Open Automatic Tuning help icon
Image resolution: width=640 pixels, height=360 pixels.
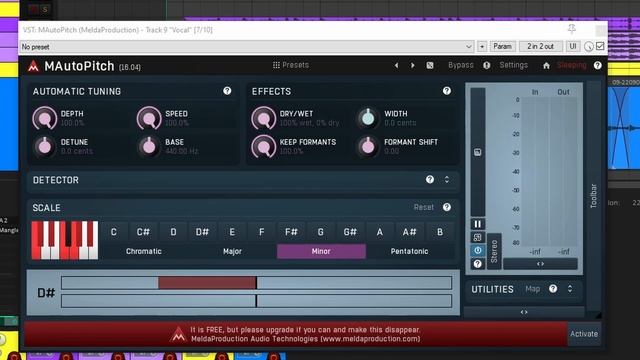pyautogui.click(x=227, y=91)
